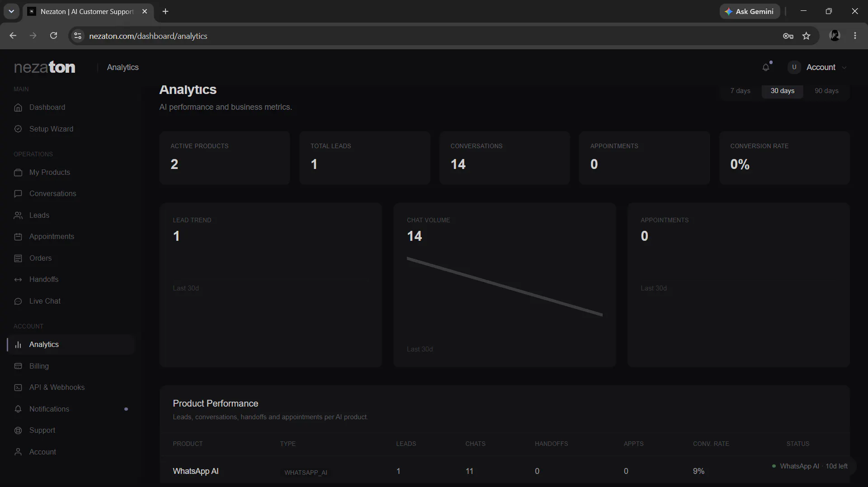
Task: Click the Handoffs arrows icon
Action: pyautogui.click(x=18, y=280)
